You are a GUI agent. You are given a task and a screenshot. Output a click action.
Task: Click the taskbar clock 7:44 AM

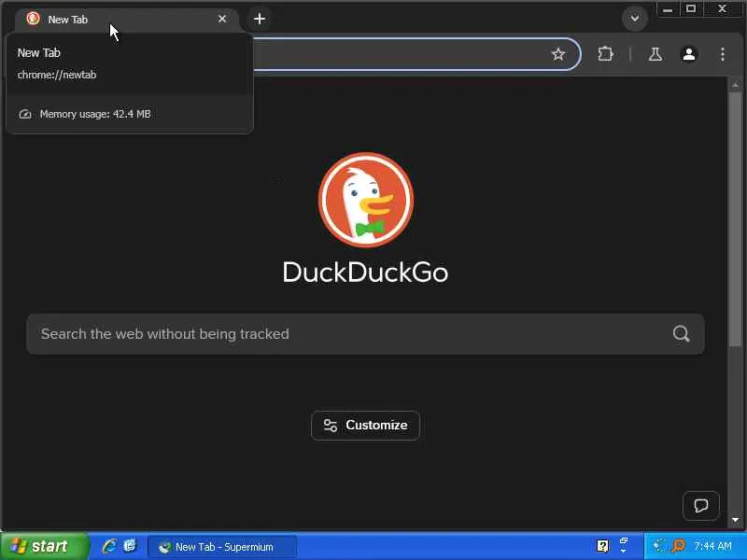pos(712,546)
